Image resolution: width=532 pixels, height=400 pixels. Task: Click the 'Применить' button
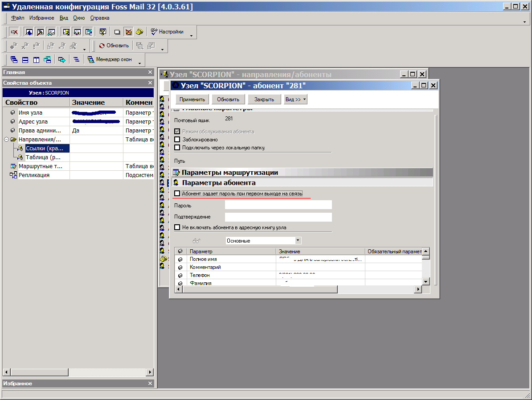(x=192, y=99)
